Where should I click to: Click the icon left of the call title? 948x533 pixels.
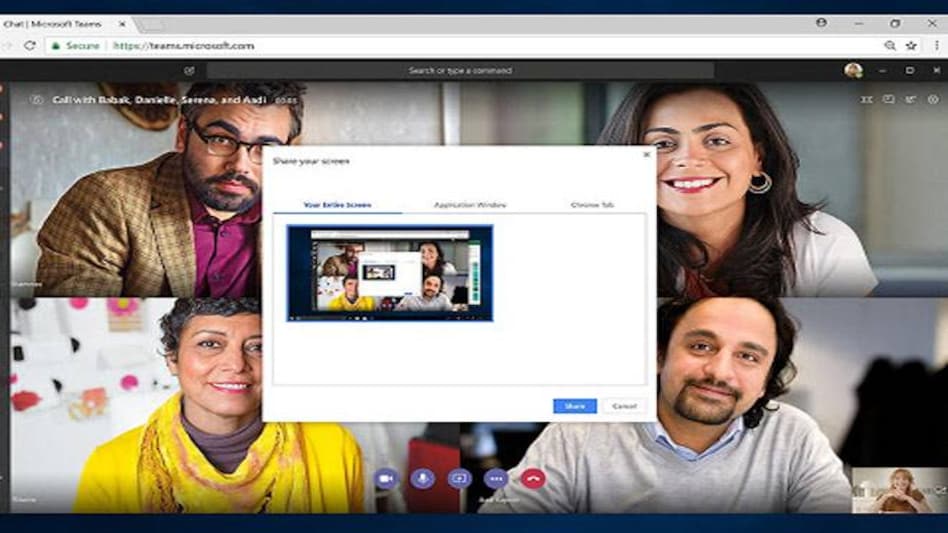pos(36,100)
